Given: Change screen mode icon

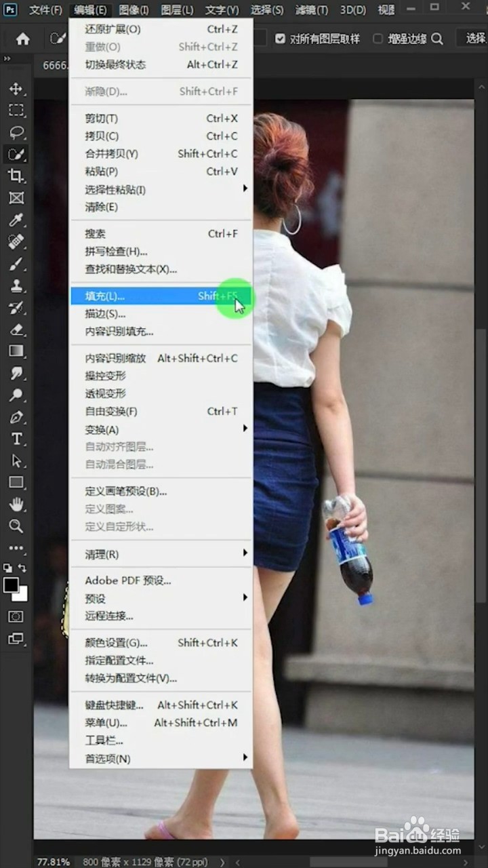Looking at the screenshot, I should (x=16, y=639).
